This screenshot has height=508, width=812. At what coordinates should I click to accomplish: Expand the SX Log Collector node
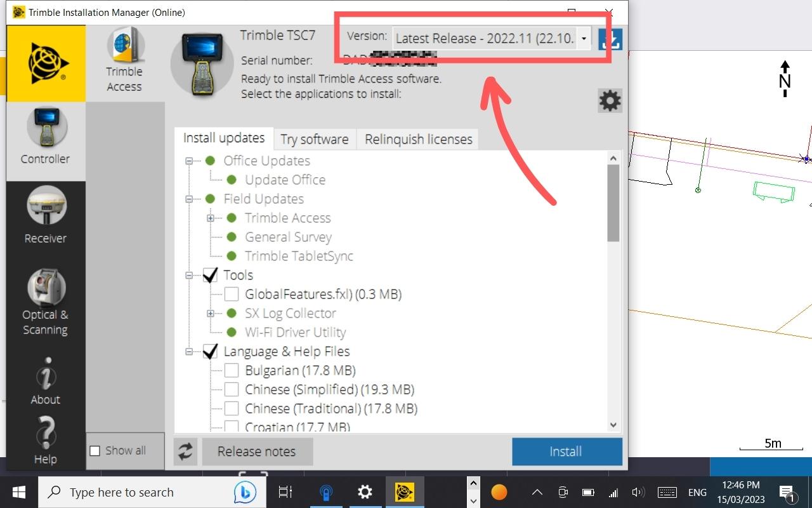[x=211, y=314]
